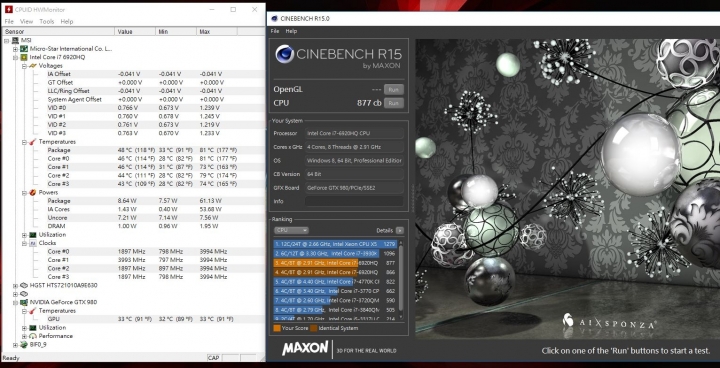
Task: Expand the Micro-Star International node
Action: pos(15,49)
